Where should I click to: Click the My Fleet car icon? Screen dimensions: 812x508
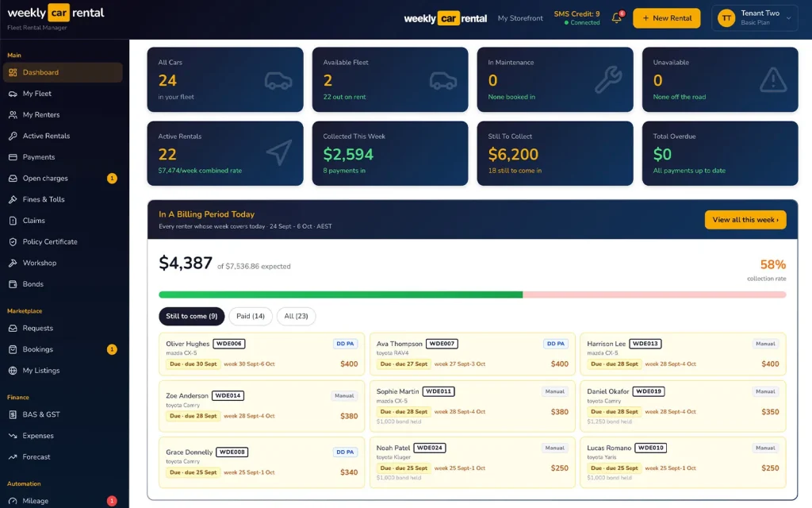[13, 94]
